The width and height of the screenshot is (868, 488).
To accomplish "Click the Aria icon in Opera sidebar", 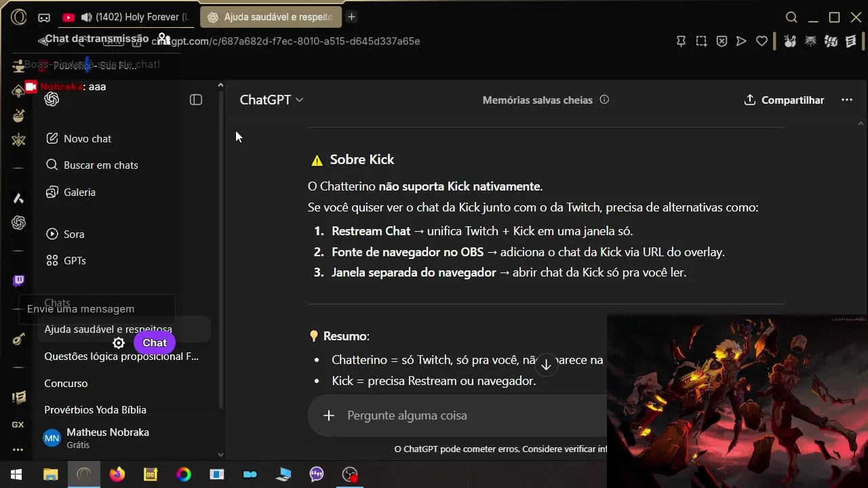I will (x=18, y=198).
